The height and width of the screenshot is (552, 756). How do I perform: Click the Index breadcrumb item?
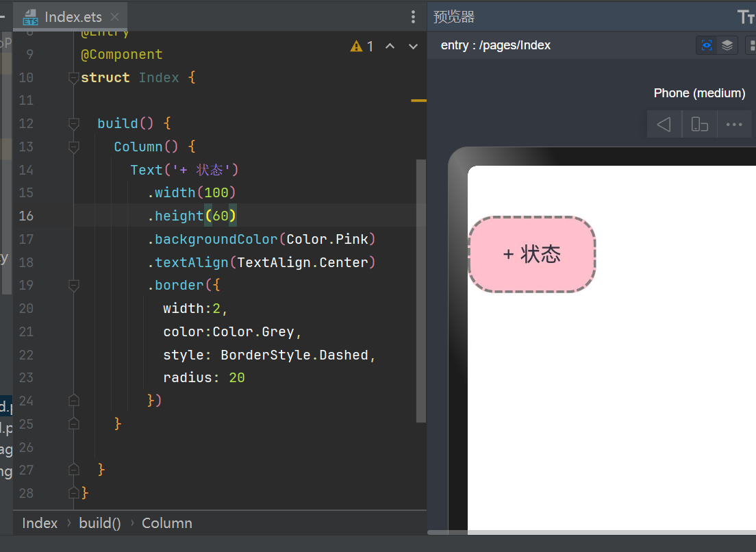click(40, 523)
